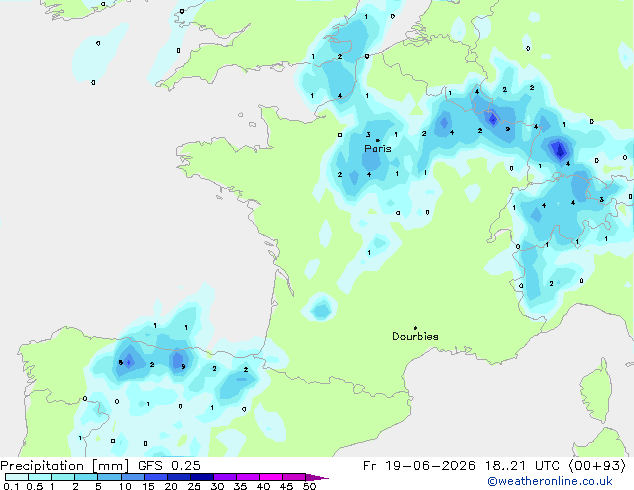The height and width of the screenshot is (490, 634).
Task: Click the darkest blue precipitation peak east of France
Action: point(560,151)
